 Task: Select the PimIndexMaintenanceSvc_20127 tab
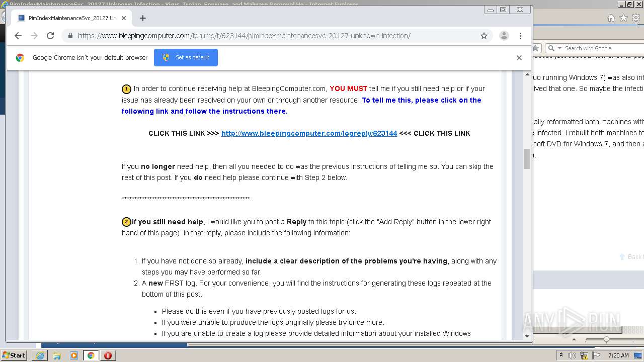coord(72,18)
